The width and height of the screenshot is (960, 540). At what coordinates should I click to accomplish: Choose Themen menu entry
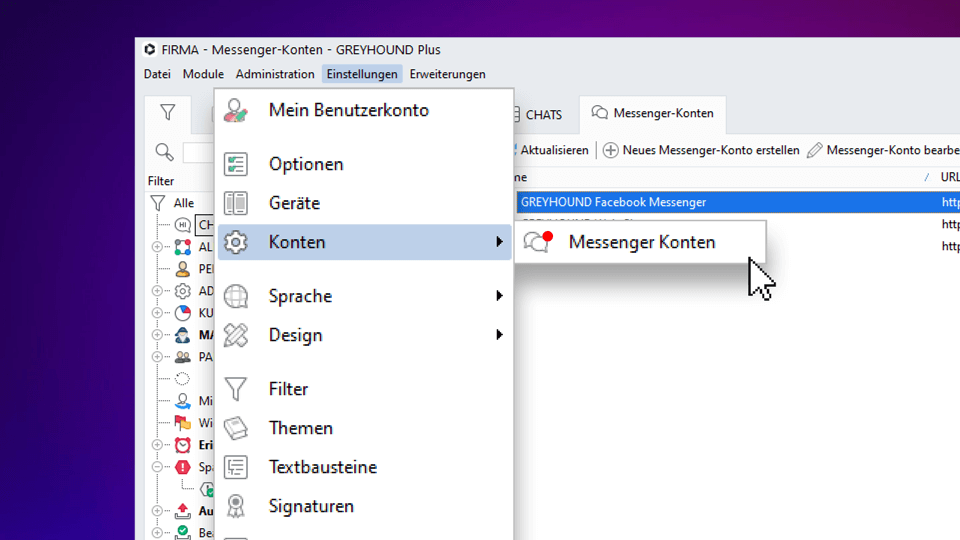click(x=365, y=428)
